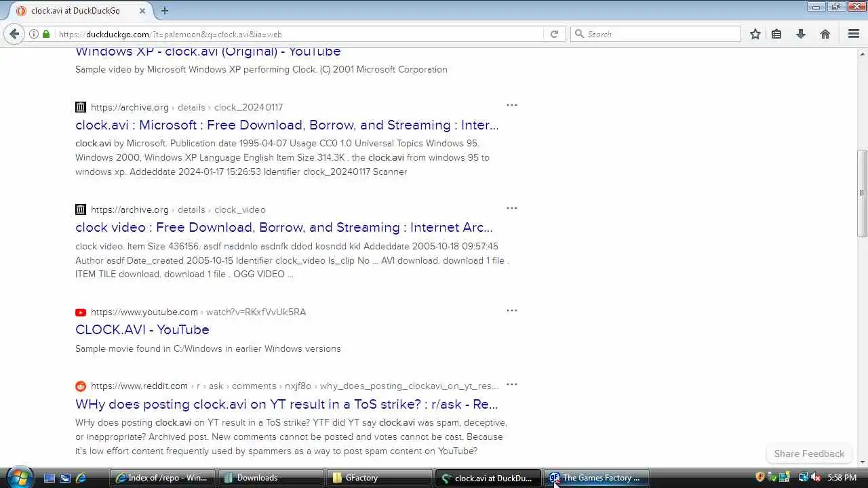The width and height of the screenshot is (868, 488).
Task: Switch to Index of /repo taskbar window
Action: (163, 478)
